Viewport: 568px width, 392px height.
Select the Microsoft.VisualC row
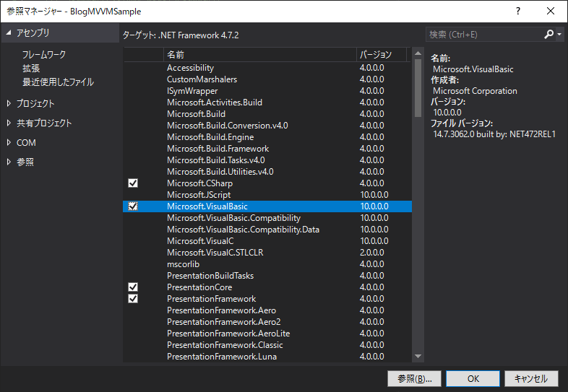tap(267, 241)
